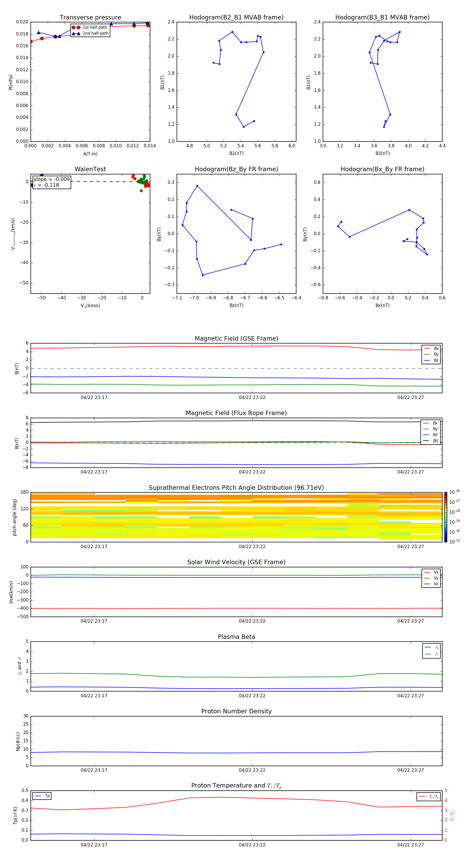473x868 pixels.
Task: Click the By' legend entry in Flux Rope plot
Action: [x=431, y=429]
